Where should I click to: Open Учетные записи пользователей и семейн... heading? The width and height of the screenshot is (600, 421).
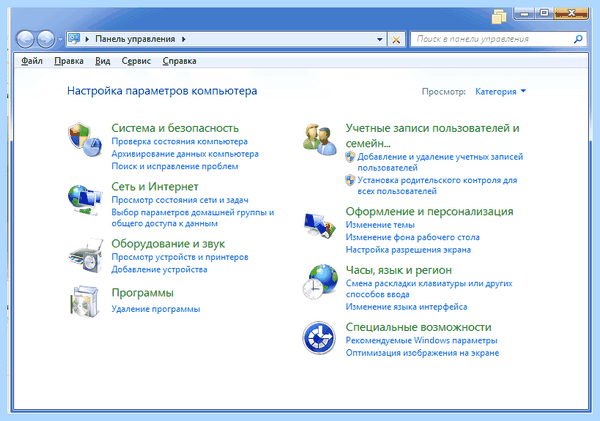[x=432, y=135]
